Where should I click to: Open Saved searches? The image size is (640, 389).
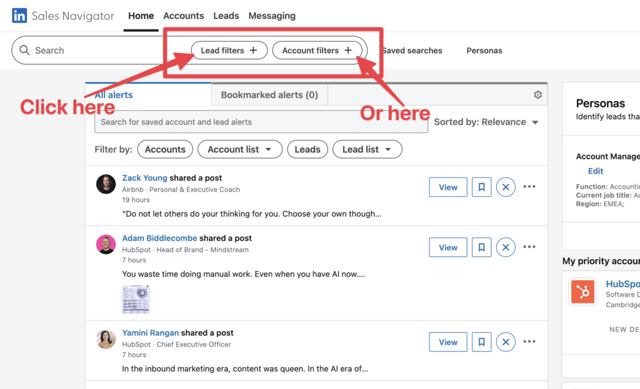(412, 51)
